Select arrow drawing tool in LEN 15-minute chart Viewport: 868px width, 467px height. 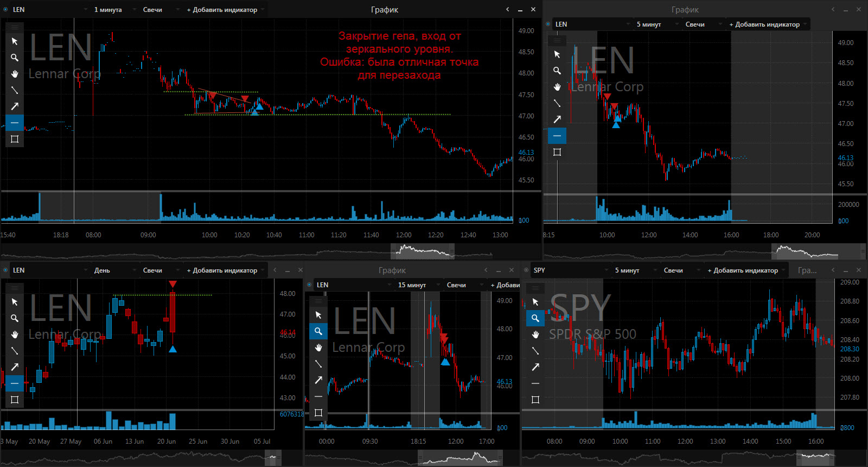[x=318, y=380]
